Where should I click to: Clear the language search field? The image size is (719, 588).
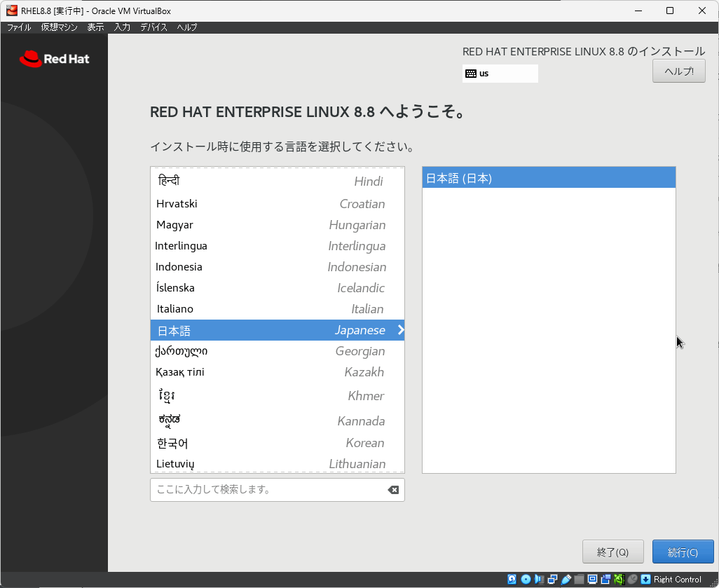(393, 490)
